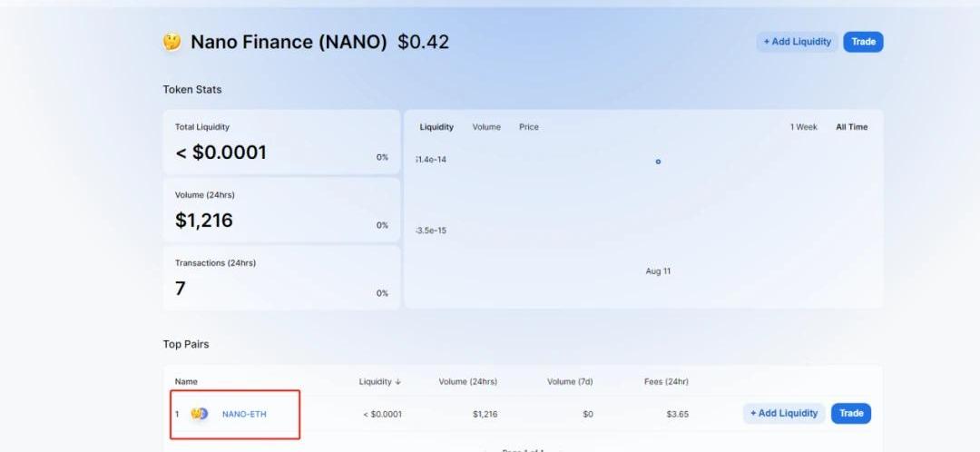Sort pairs by Volume (24hrs) column
980x452 pixels.
[x=467, y=381]
